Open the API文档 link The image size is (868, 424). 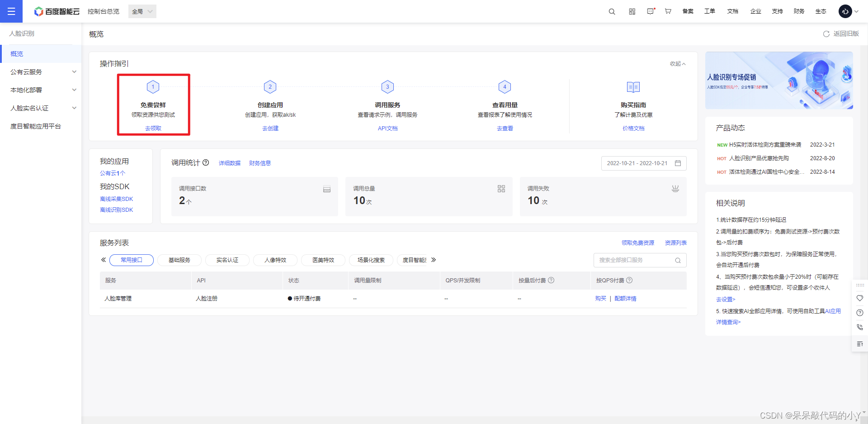pyautogui.click(x=388, y=129)
